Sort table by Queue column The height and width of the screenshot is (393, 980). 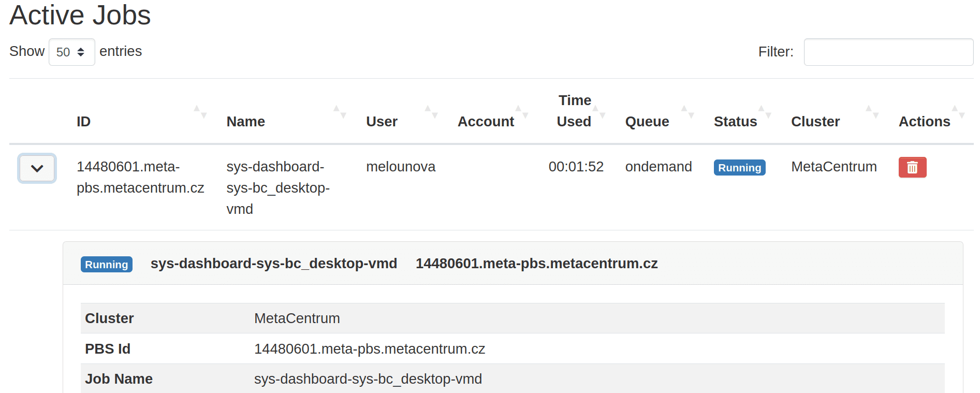[647, 122]
